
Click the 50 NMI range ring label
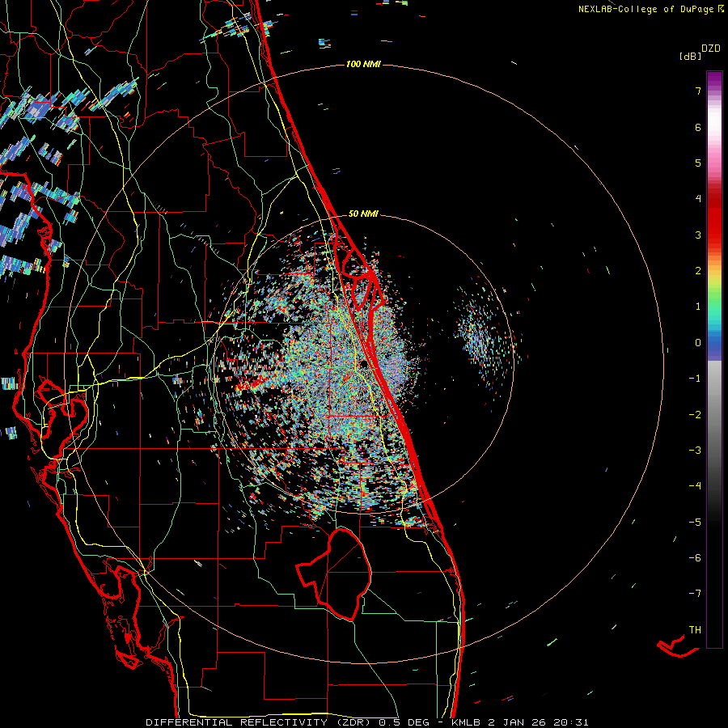(363, 214)
